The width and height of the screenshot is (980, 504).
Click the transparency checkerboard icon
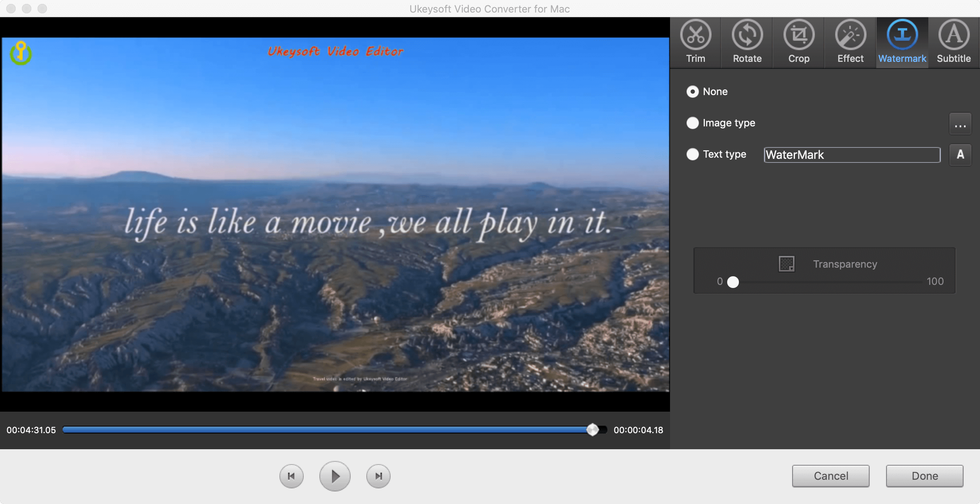coord(786,264)
